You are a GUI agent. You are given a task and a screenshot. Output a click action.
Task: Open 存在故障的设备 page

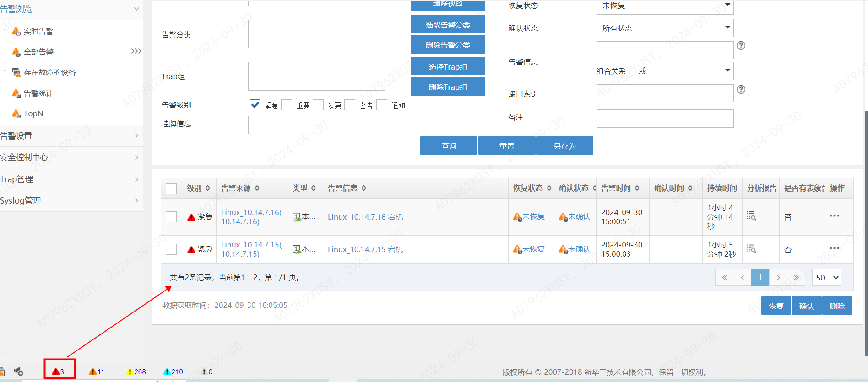coord(49,72)
